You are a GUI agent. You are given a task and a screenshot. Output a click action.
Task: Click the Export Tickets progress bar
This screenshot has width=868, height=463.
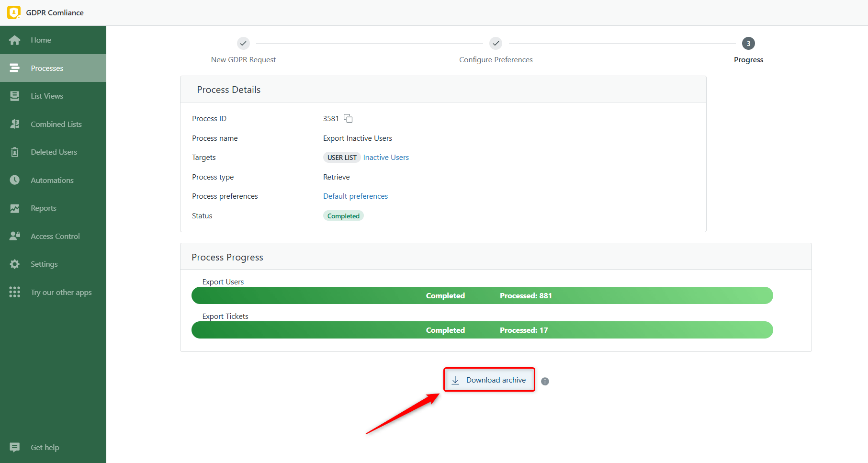pos(482,330)
